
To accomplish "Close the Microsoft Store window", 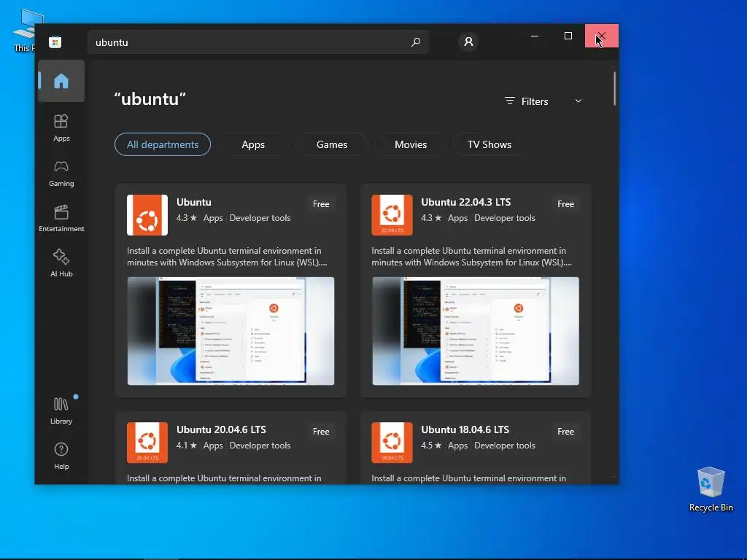I will pos(601,36).
